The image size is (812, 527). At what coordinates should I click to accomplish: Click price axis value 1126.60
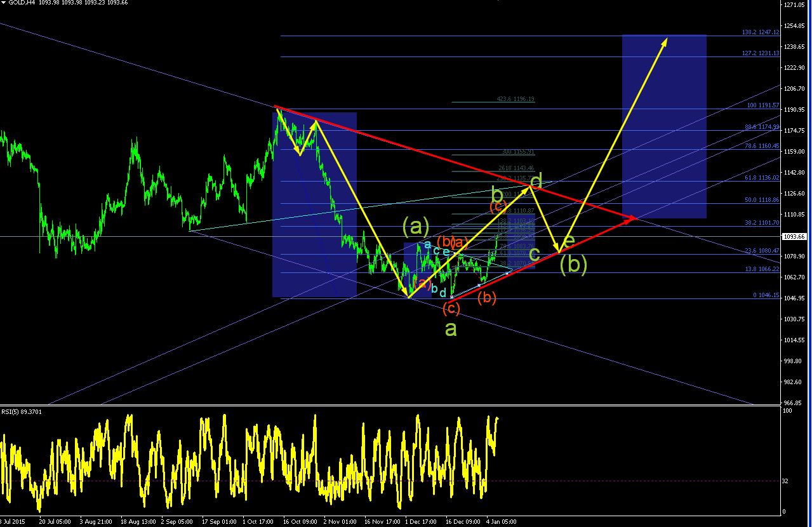(794, 194)
